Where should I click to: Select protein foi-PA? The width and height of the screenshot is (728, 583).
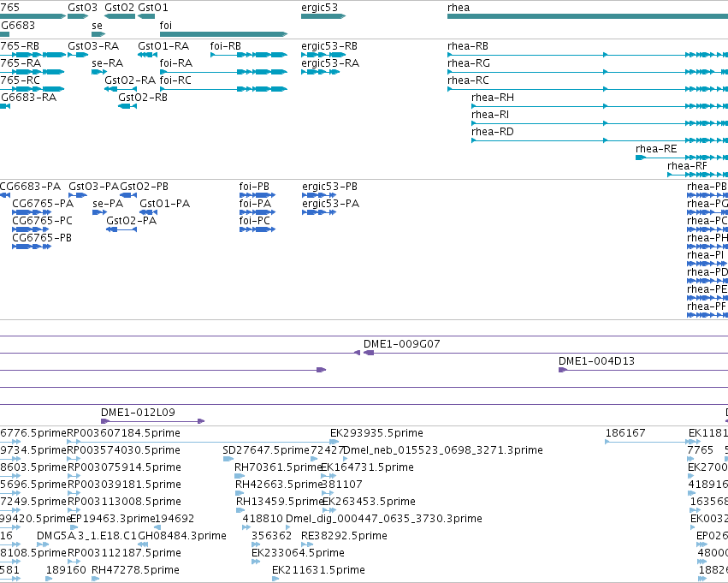[x=257, y=212]
